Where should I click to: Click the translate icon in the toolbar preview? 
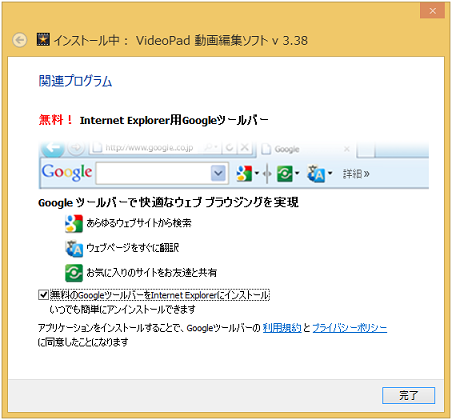tap(316, 173)
